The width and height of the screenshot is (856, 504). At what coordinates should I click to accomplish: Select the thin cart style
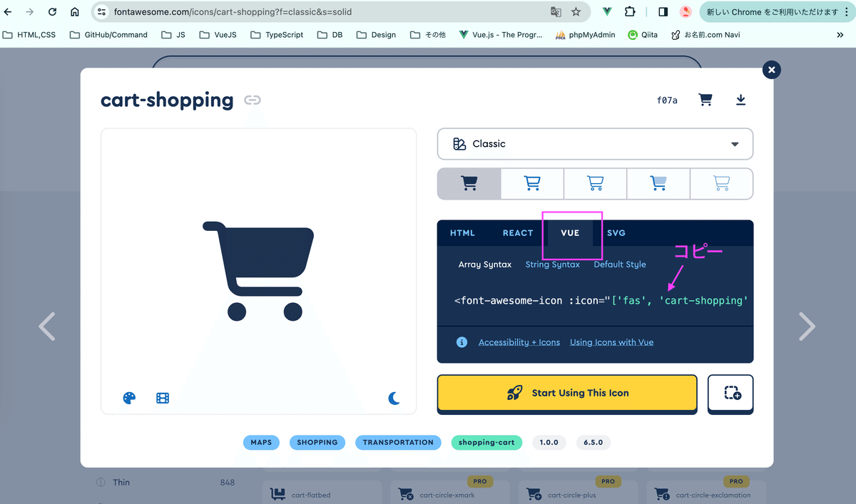(721, 184)
